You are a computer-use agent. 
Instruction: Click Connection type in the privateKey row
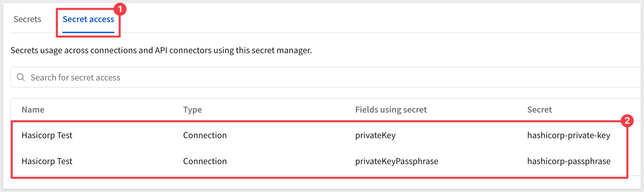[205, 135]
